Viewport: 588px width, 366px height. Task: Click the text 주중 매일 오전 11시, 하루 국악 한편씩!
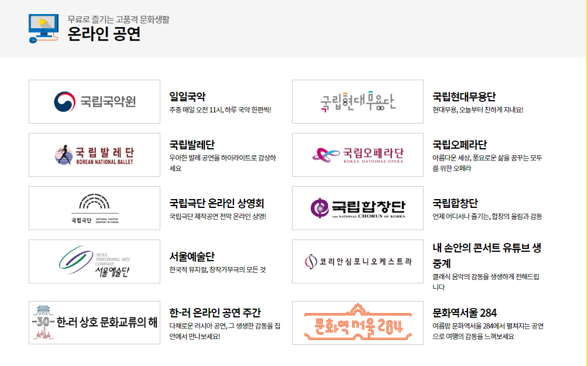coord(220,110)
